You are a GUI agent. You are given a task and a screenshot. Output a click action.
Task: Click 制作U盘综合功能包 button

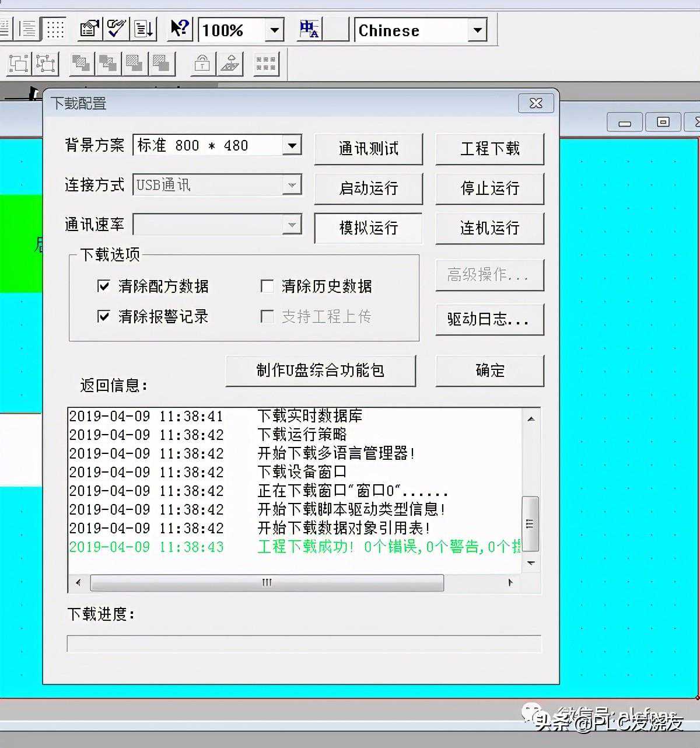[320, 370]
